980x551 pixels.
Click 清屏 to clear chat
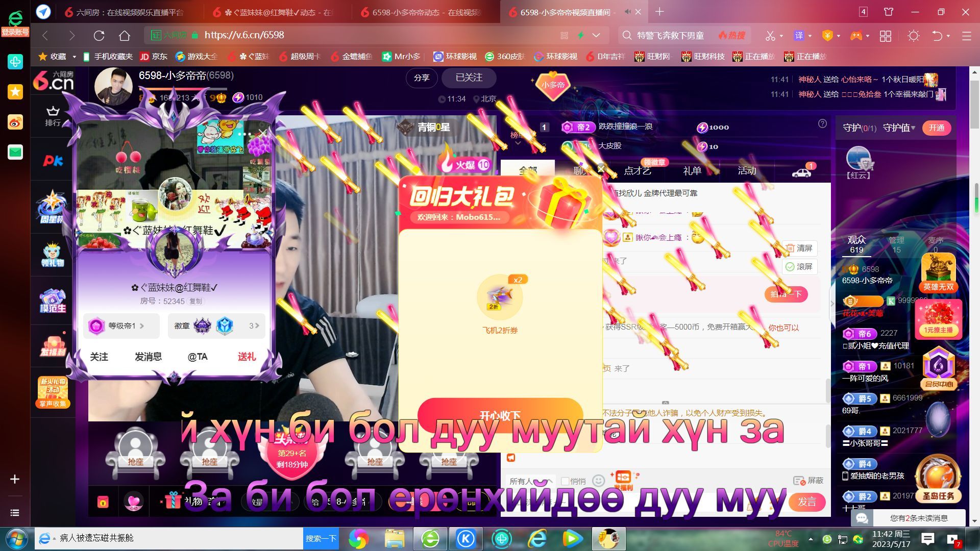(799, 248)
